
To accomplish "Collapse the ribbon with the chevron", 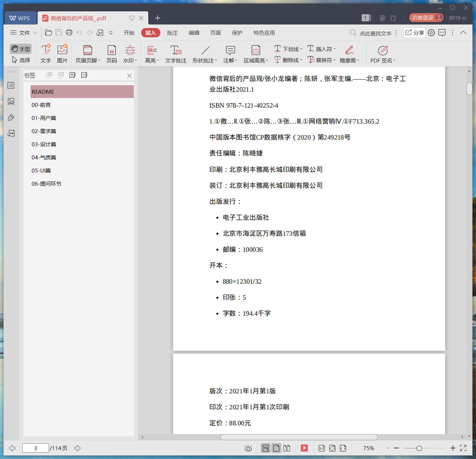I will (463, 32).
